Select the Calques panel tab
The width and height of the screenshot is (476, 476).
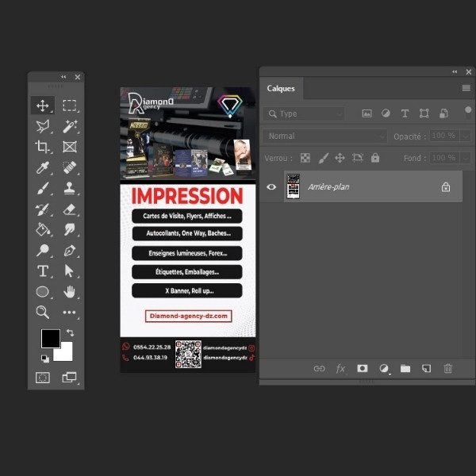(x=281, y=89)
